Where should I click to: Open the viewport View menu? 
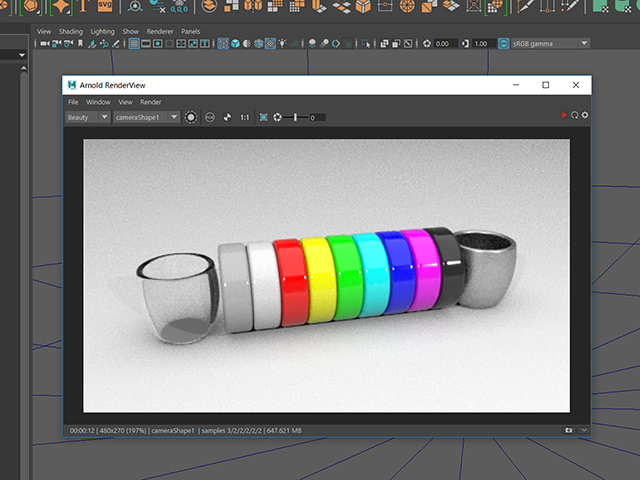[44, 31]
